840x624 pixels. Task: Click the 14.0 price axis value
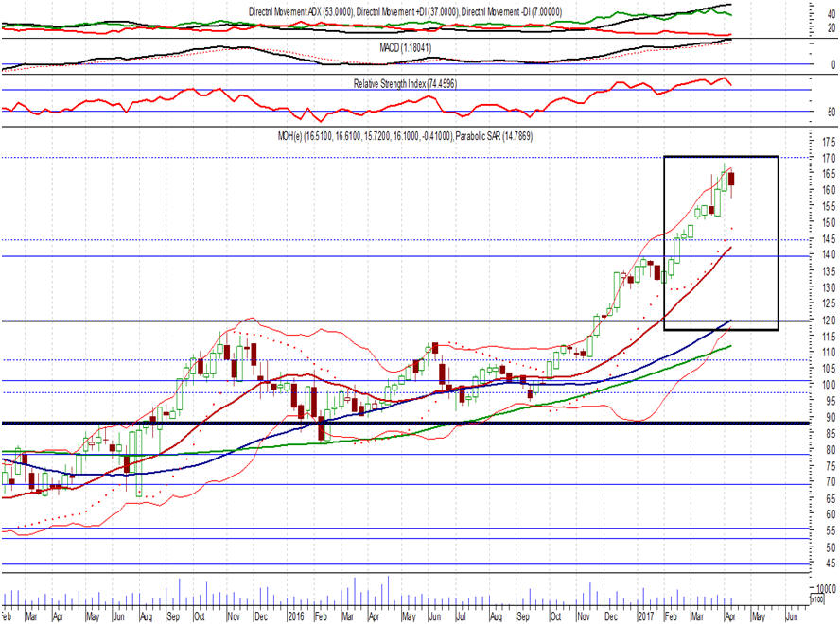[830, 255]
